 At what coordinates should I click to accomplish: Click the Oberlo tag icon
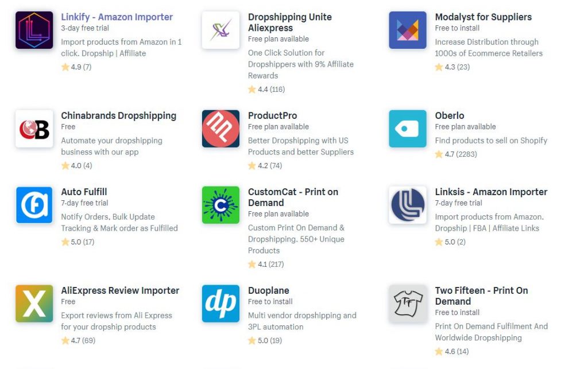(x=408, y=129)
